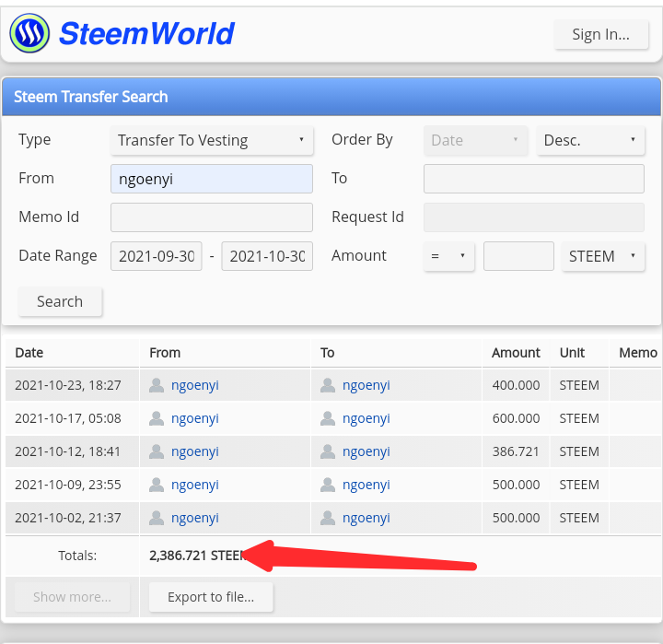Click the Amount column header

(x=516, y=353)
